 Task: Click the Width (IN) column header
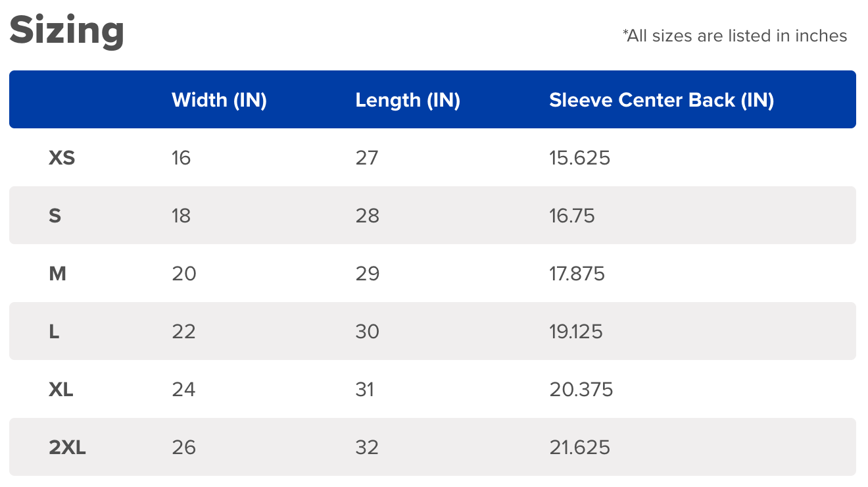coord(219,100)
